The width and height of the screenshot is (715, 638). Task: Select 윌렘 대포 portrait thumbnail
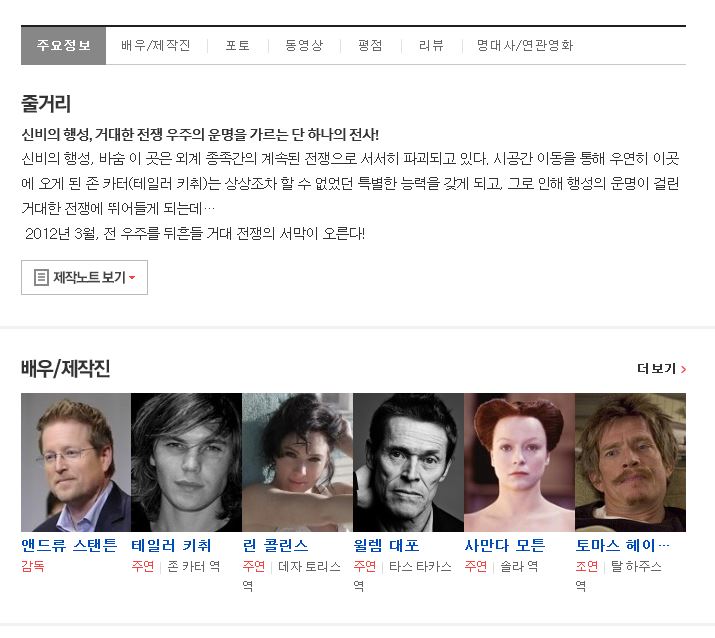(x=408, y=462)
